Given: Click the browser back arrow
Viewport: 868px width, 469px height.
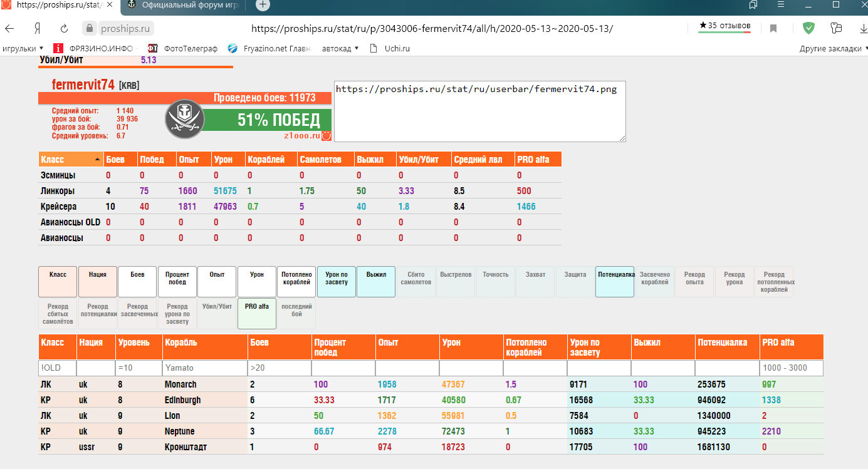Looking at the screenshot, I should (x=10, y=29).
